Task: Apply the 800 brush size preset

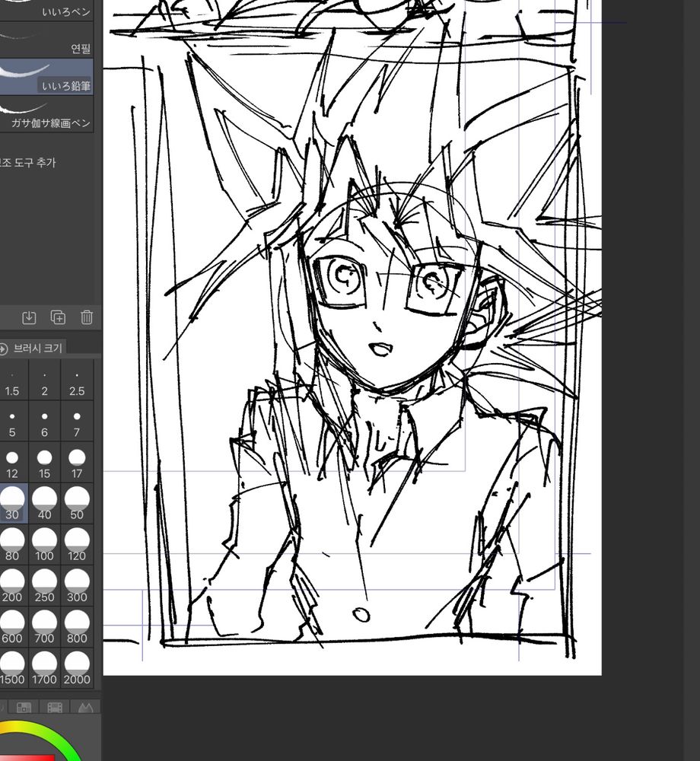Action: 77,628
